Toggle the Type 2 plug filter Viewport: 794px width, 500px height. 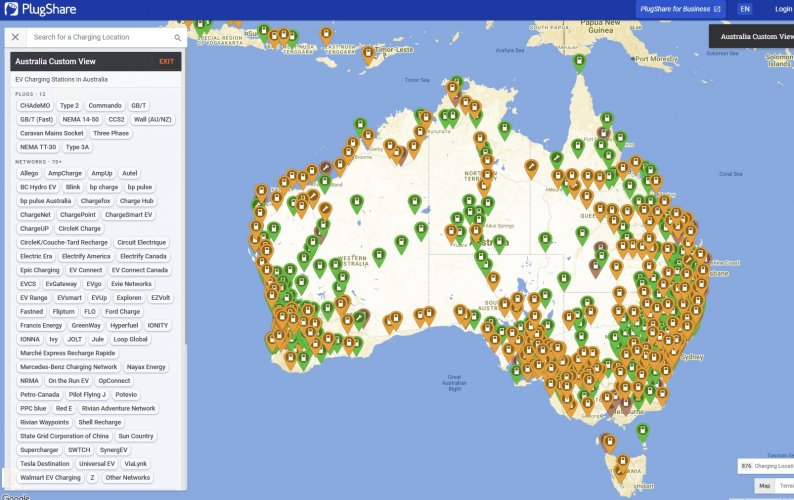pos(69,105)
